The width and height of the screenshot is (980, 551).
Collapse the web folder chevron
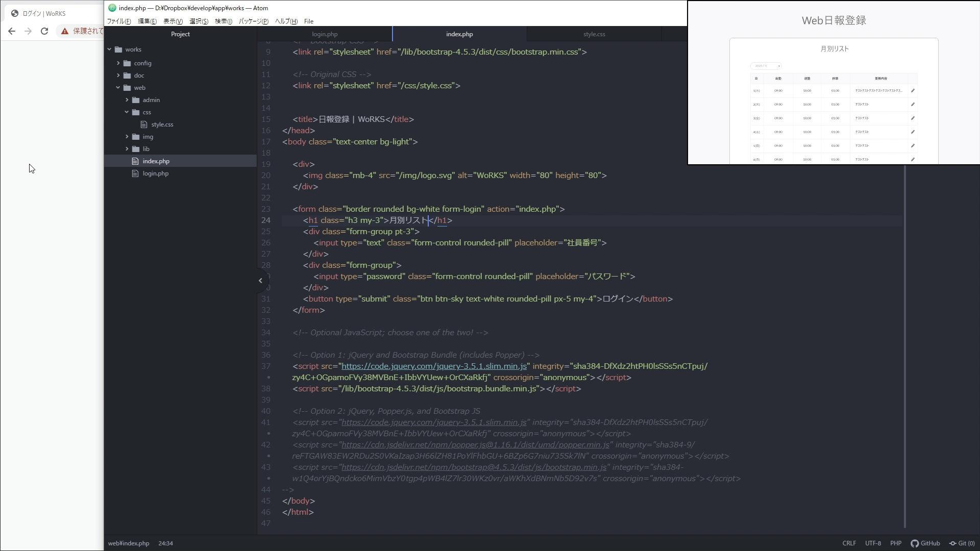(118, 88)
